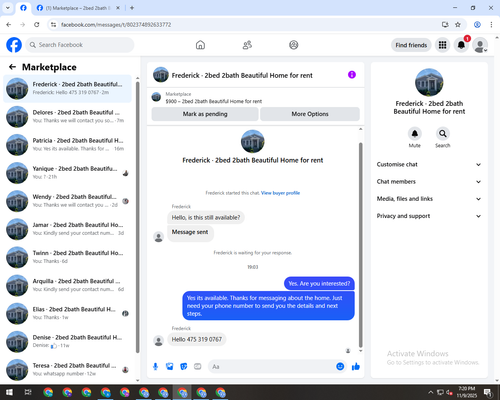The height and width of the screenshot is (400, 500).
Task: Open the apps grid menu icon
Action: pos(442,45)
